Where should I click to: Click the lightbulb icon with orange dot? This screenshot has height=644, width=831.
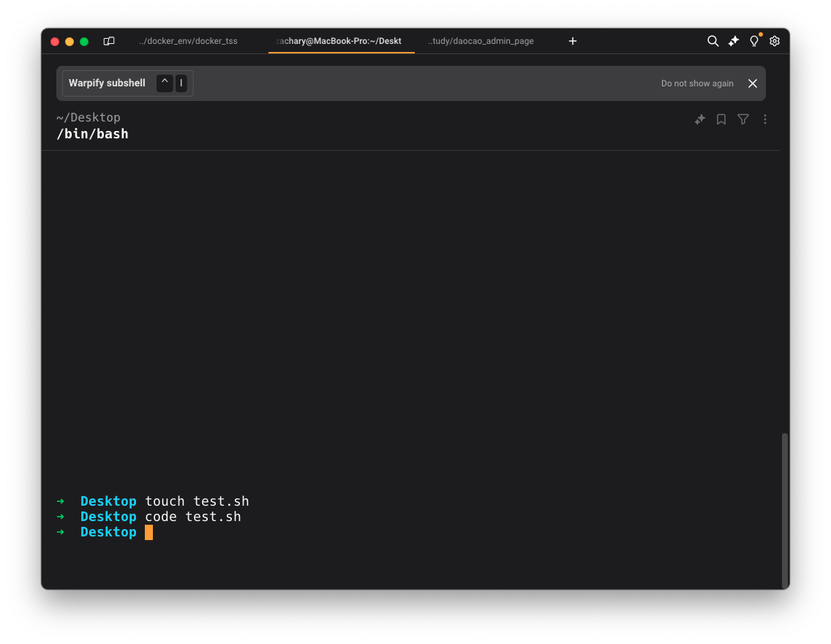[x=754, y=41]
